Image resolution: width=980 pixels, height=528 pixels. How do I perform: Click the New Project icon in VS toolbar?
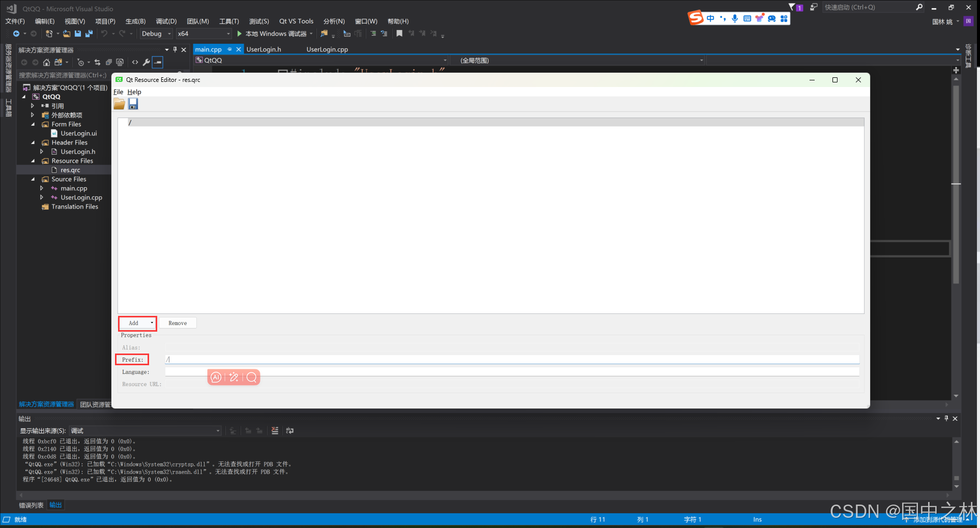pos(49,34)
